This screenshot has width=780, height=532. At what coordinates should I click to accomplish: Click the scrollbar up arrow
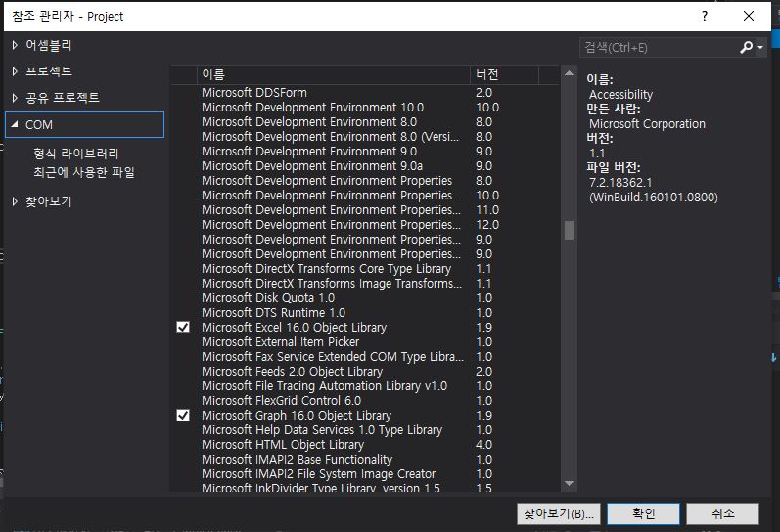coord(569,73)
